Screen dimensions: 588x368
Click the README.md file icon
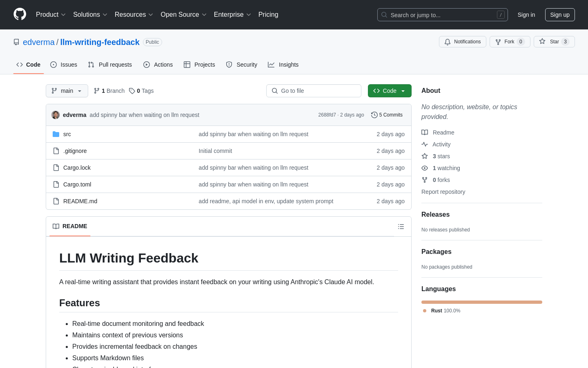click(x=56, y=201)
